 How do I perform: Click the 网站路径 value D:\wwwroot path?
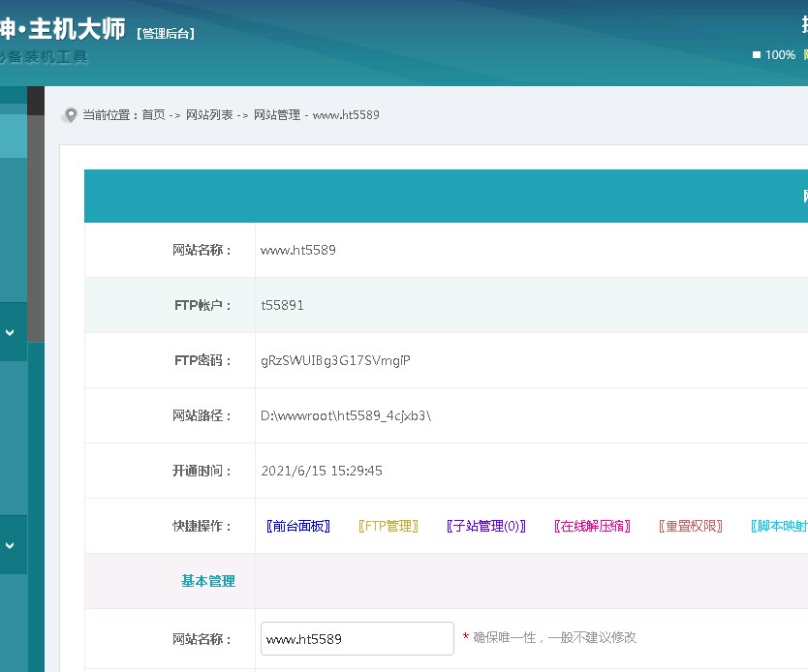(x=345, y=416)
